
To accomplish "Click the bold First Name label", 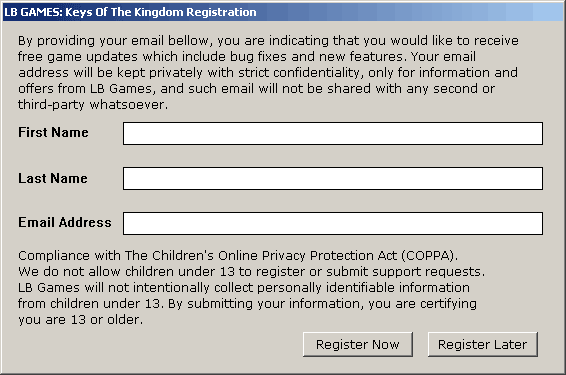I will pyautogui.click(x=53, y=132).
